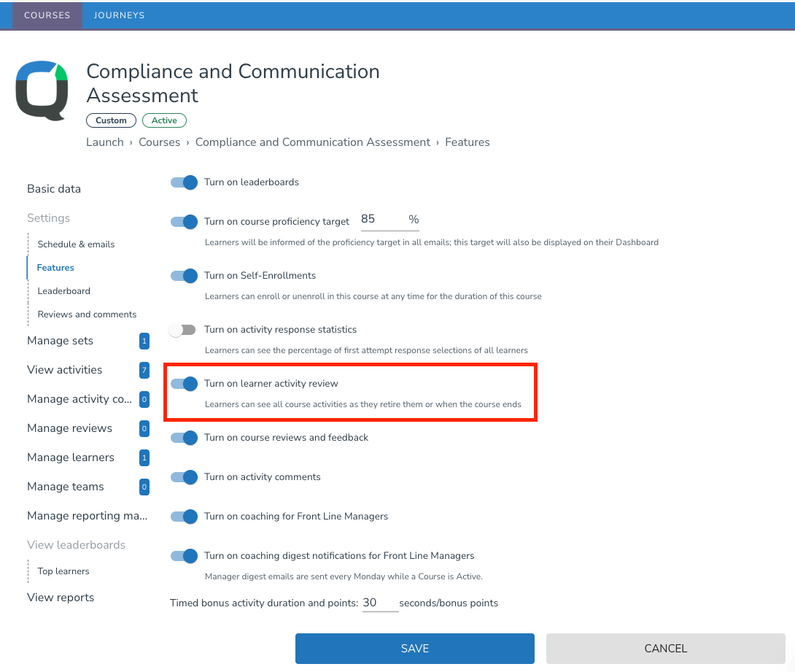Click the View activities count badge
The width and height of the screenshot is (795, 672).
pos(144,370)
